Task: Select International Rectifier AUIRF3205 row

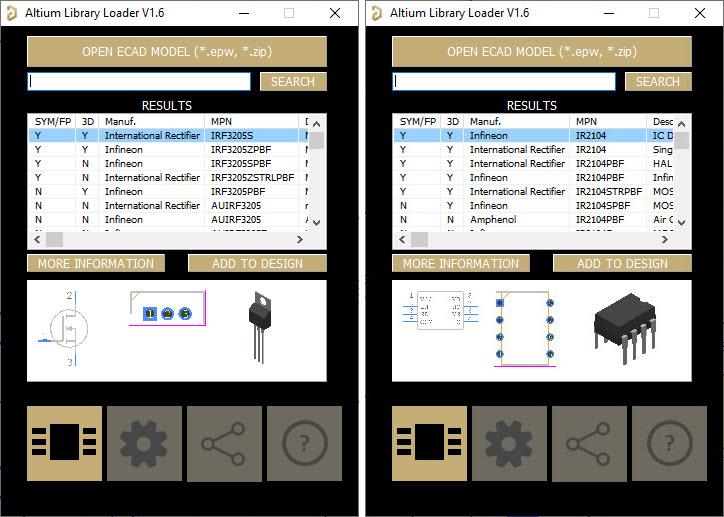Action: point(168,205)
